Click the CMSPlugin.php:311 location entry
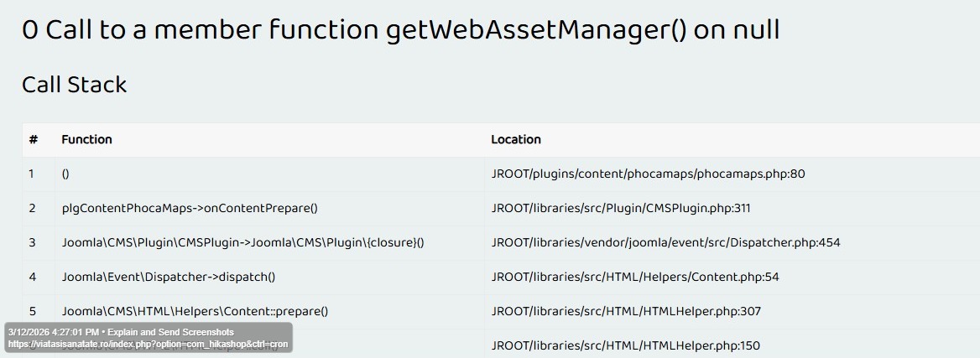This screenshot has height=358, width=980. click(x=620, y=208)
